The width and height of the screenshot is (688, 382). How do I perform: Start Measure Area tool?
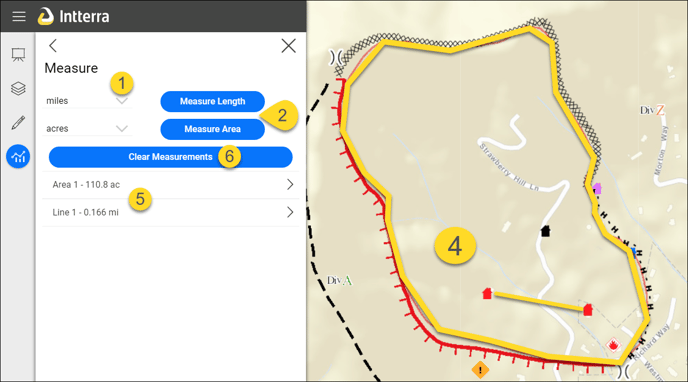[x=212, y=129]
